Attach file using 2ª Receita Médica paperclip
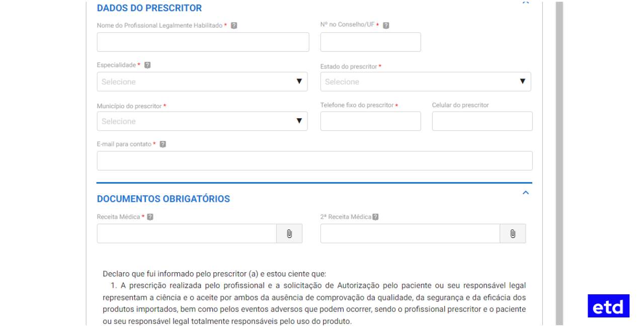Image resolution: width=644 pixels, height=327 pixels. pyautogui.click(x=513, y=234)
